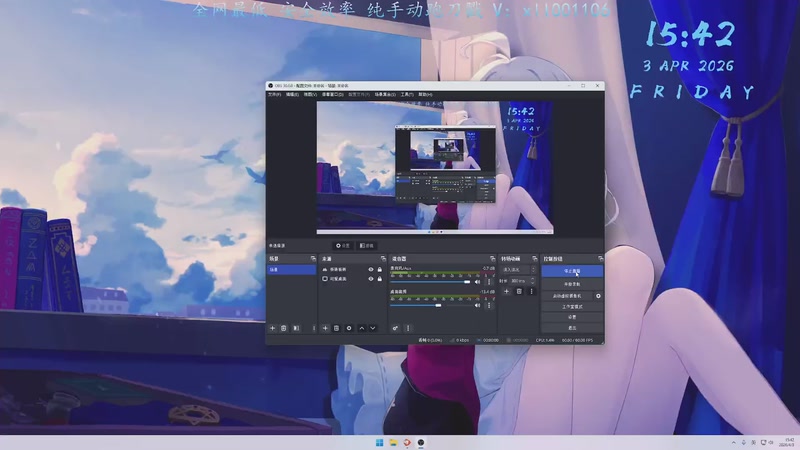Viewport: 800px width, 450px height.
Task: Mute the Mic/Aux channel speaker icon
Action: (x=478, y=282)
